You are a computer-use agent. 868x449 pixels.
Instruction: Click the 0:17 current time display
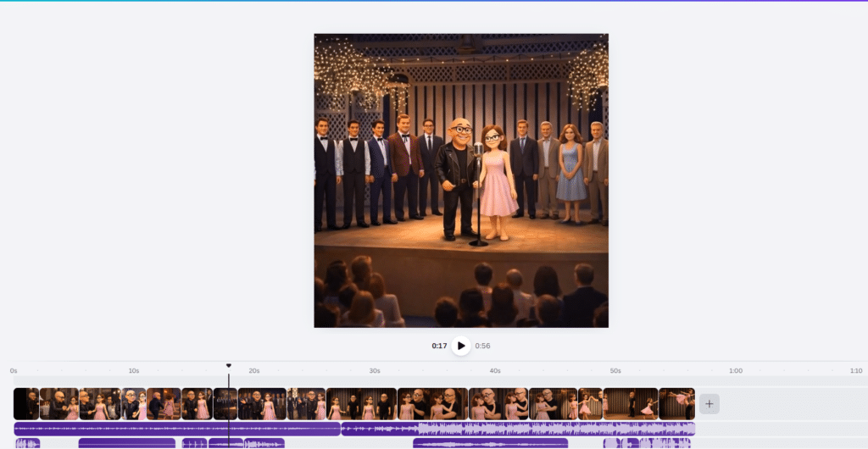[439, 346]
